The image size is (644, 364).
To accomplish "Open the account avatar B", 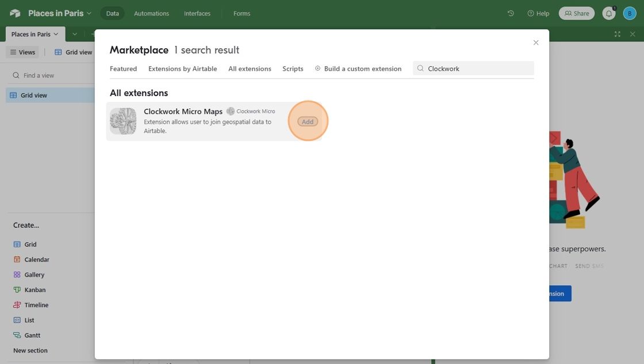I will (629, 13).
